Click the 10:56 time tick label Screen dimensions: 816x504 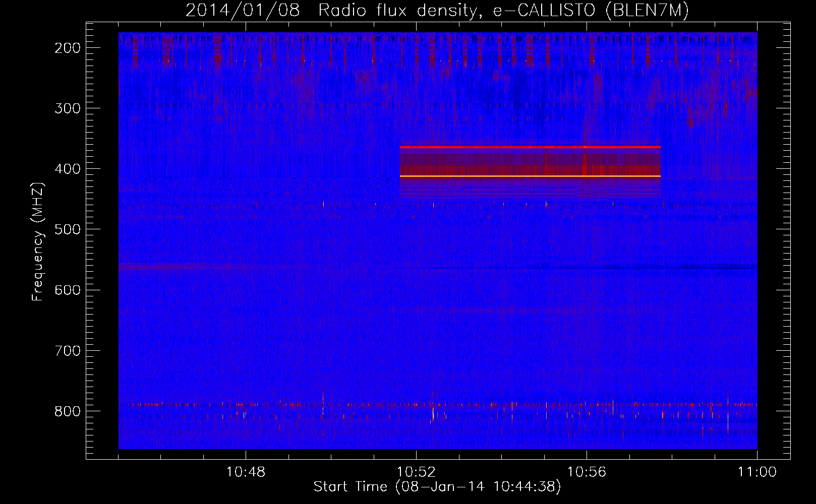[x=587, y=472]
